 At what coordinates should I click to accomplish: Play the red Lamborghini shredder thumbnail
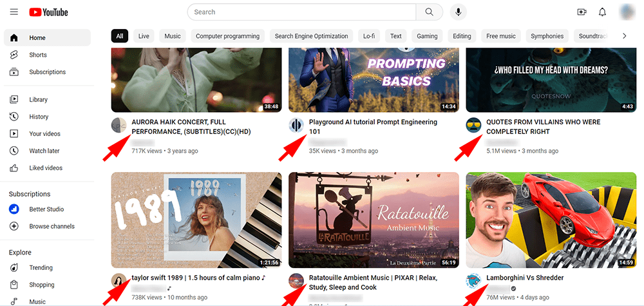coord(551,220)
